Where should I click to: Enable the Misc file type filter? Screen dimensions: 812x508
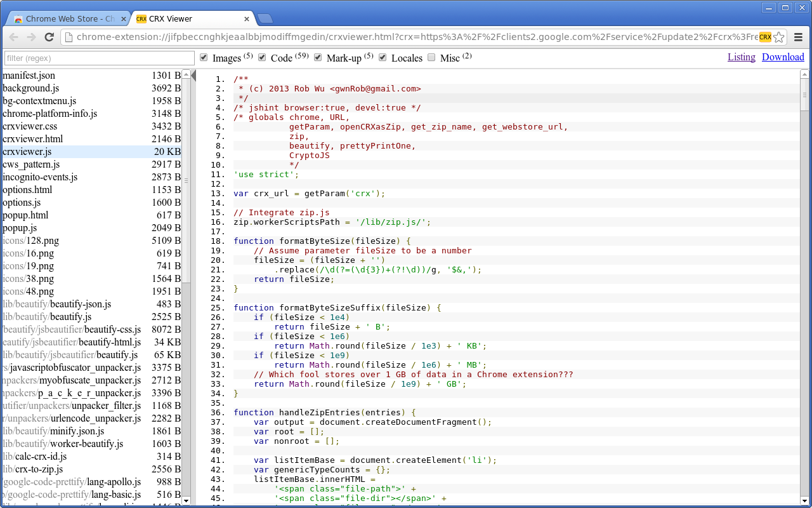(431, 57)
